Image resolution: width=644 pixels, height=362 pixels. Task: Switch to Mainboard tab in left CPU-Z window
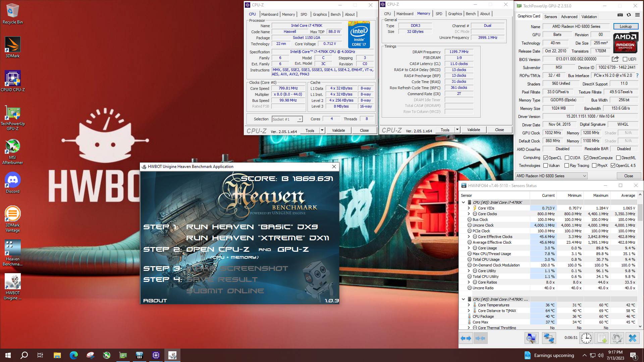point(270,14)
